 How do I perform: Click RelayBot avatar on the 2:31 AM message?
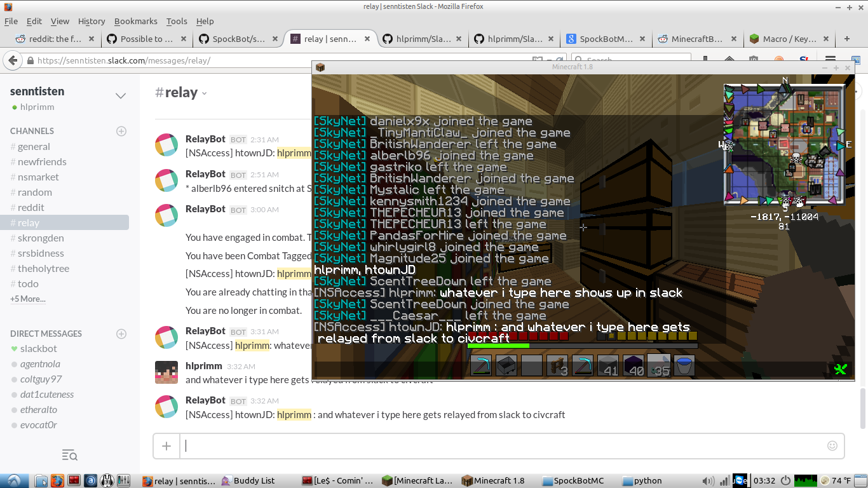click(x=166, y=146)
